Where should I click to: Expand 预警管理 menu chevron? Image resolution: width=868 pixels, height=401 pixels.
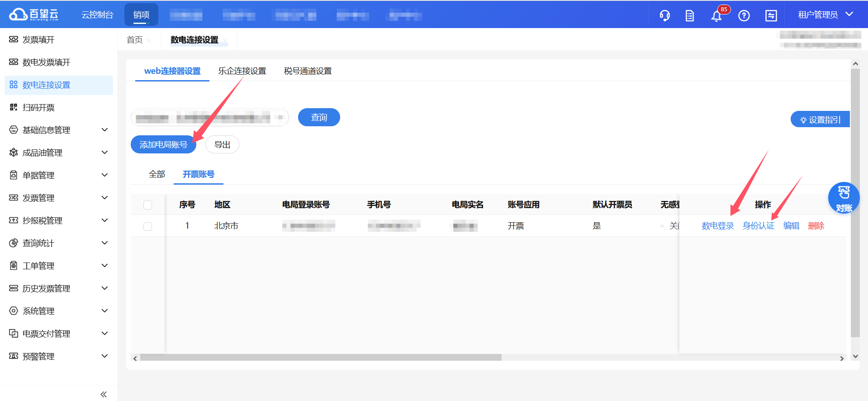104,356
